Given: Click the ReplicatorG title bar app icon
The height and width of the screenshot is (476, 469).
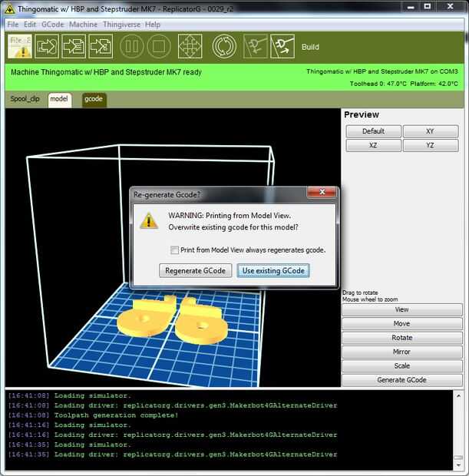Looking at the screenshot, I should (x=10, y=9).
